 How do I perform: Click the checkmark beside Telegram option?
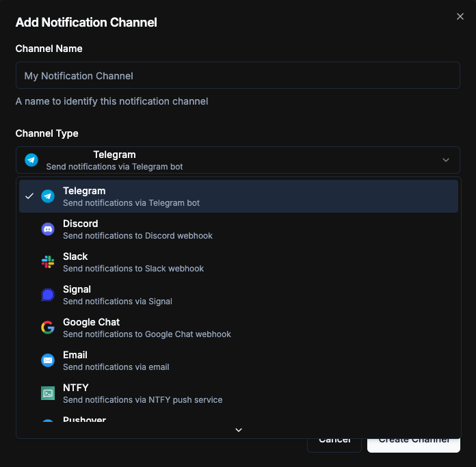tap(29, 196)
